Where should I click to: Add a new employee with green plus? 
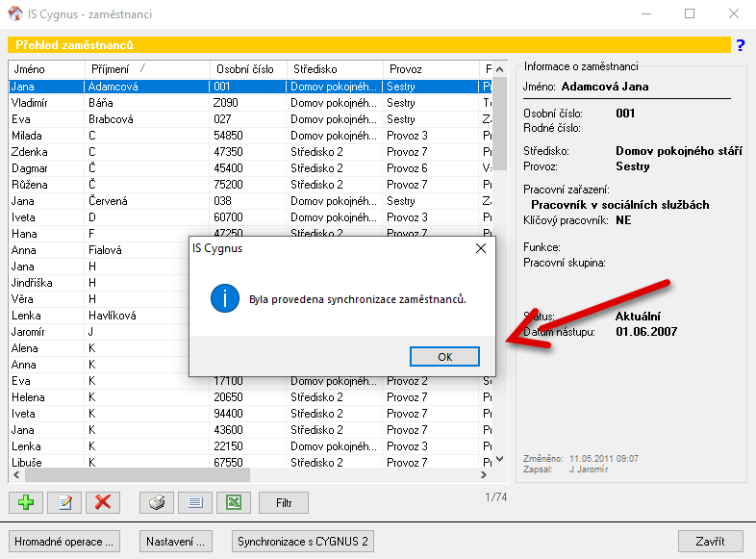tap(26, 502)
